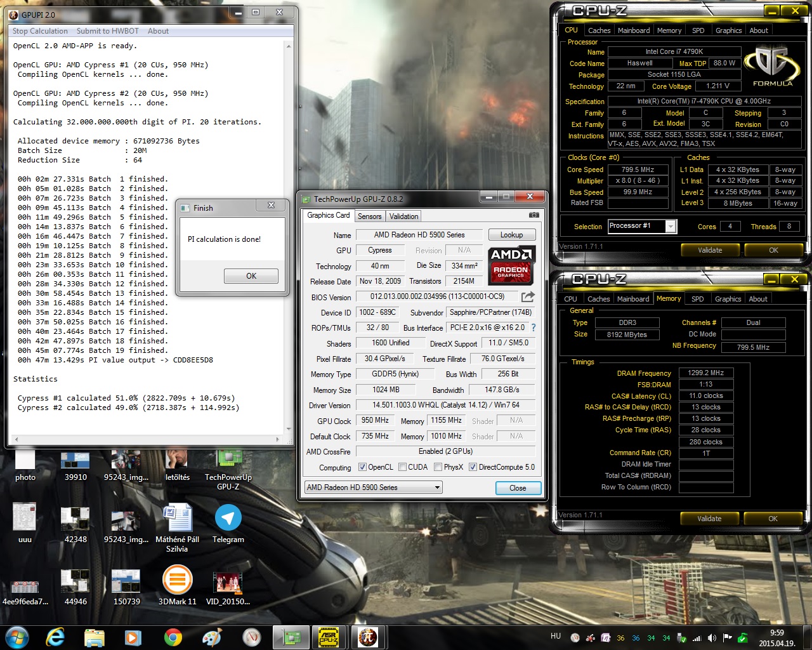Click the GPU Clock 950 MHz field

[x=375, y=421]
